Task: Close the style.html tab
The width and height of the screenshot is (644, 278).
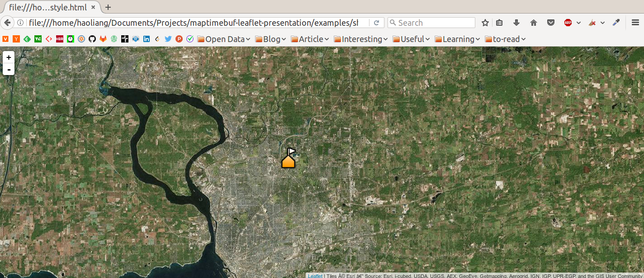Action: click(93, 7)
